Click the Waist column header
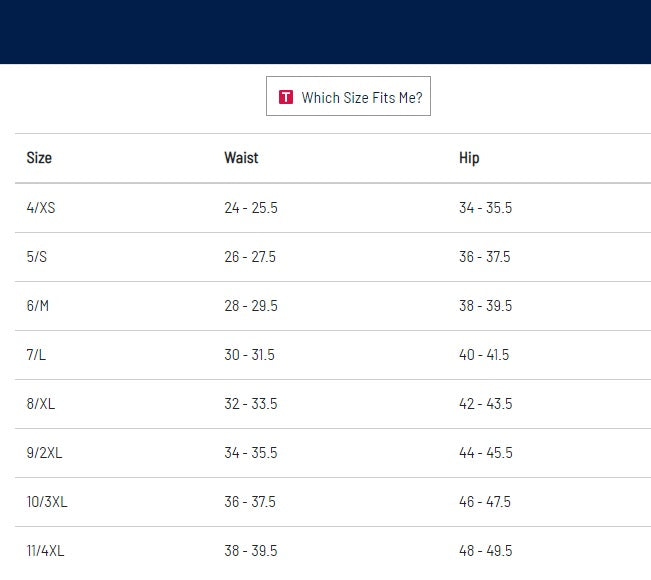Viewport: 651px width, 580px height. coord(241,158)
